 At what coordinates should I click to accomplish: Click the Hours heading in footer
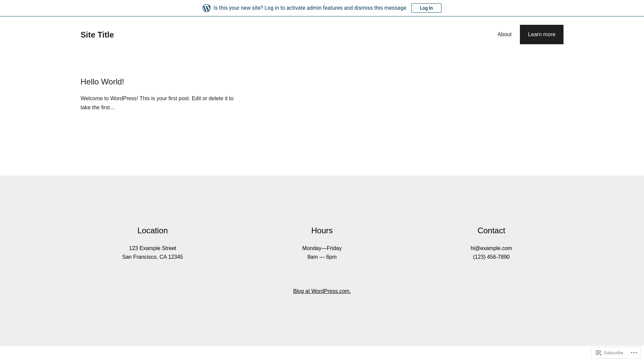(x=322, y=231)
